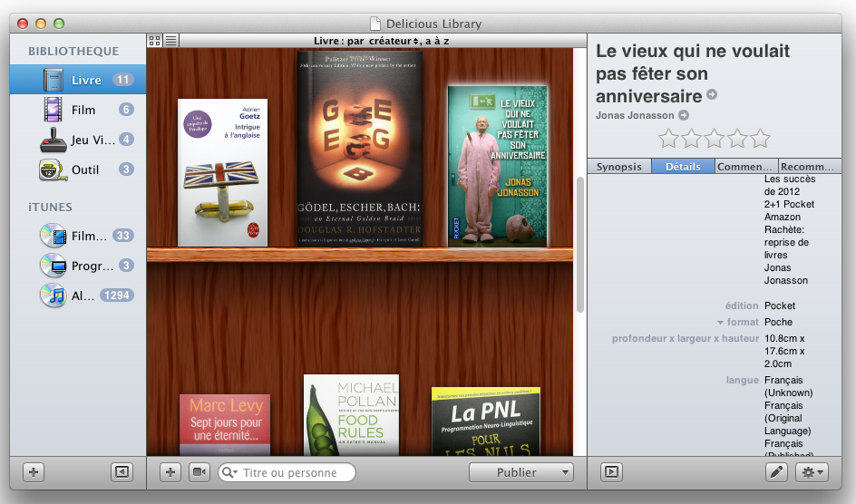Switch to Détails tab
The height and width of the screenshot is (504, 856).
(x=683, y=167)
